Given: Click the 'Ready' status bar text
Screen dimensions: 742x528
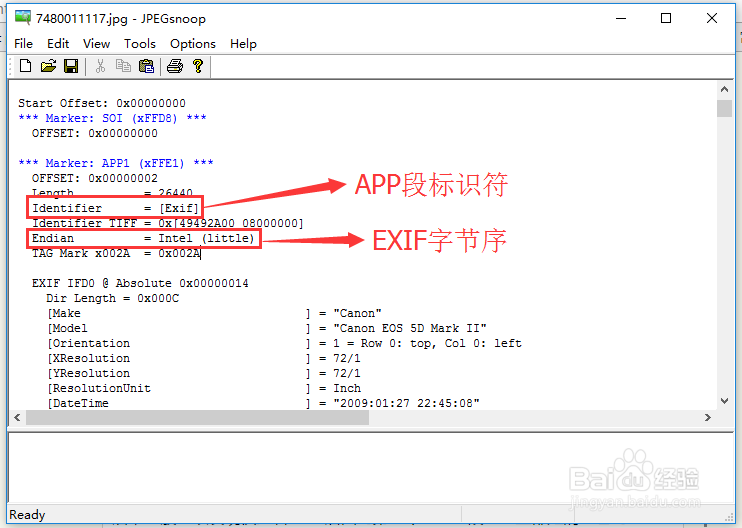Looking at the screenshot, I should point(27,515).
